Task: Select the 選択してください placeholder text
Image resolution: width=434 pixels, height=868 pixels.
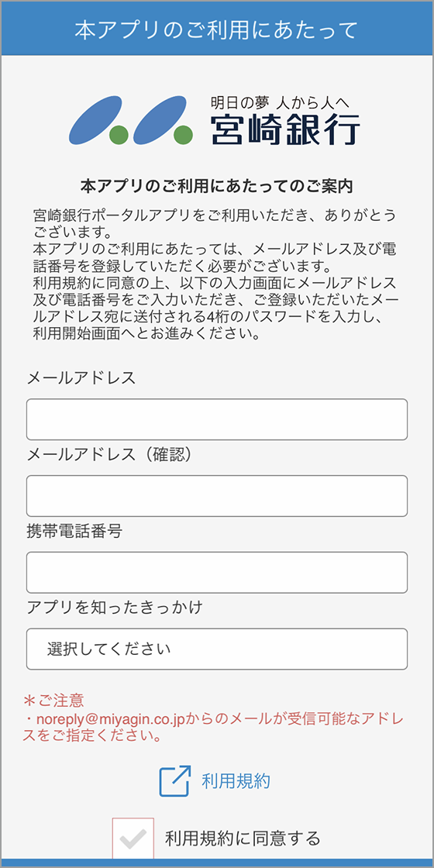Action: 109,649
